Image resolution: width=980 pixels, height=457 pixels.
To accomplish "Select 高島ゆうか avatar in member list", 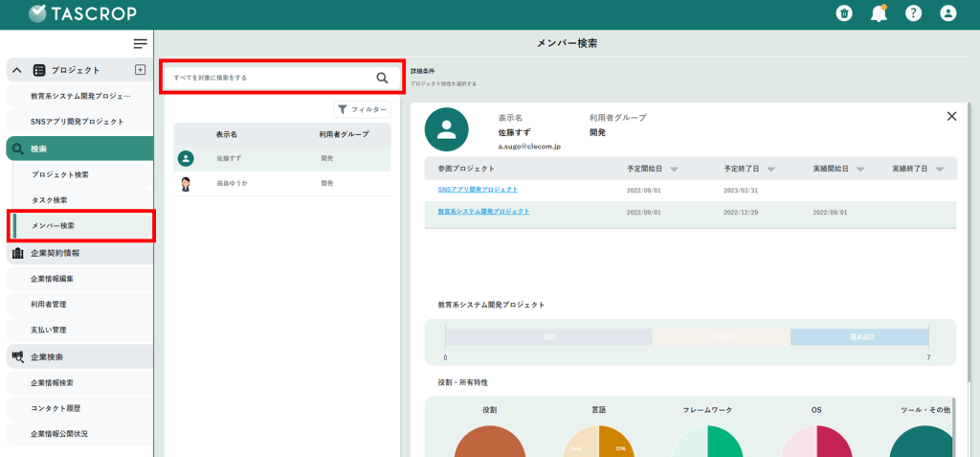I will 186,184.
